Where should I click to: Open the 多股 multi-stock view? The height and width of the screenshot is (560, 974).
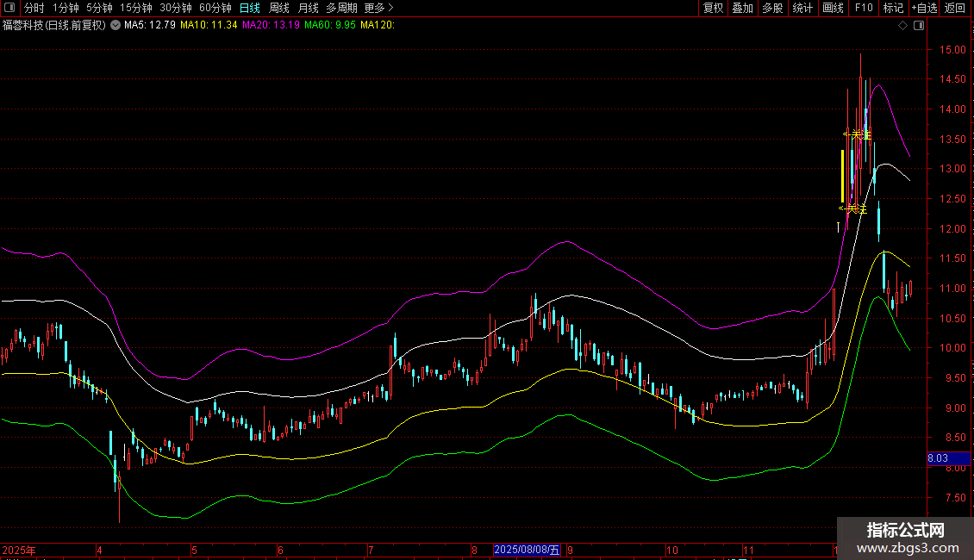pyautogui.click(x=772, y=8)
